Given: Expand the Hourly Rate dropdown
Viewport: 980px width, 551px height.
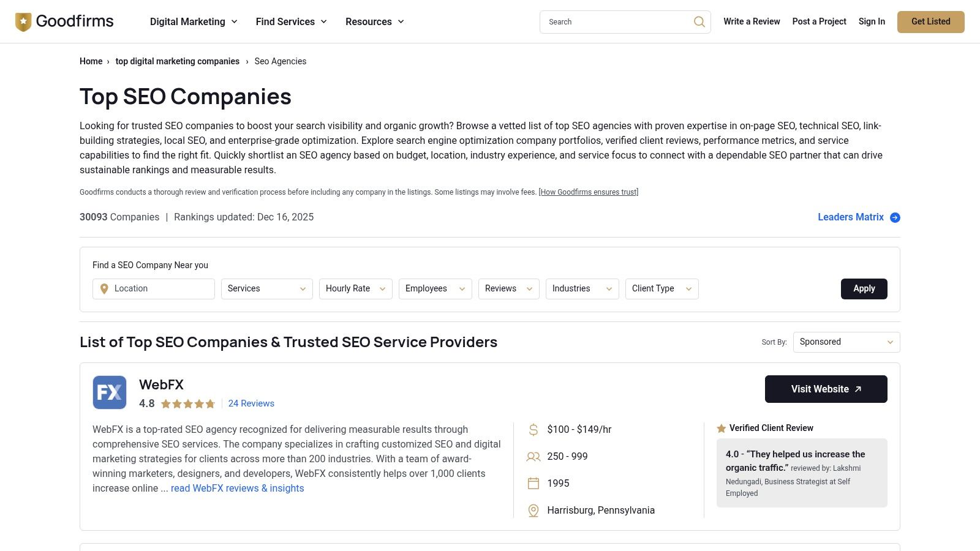Looking at the screenshot, I should pos(356,289).
